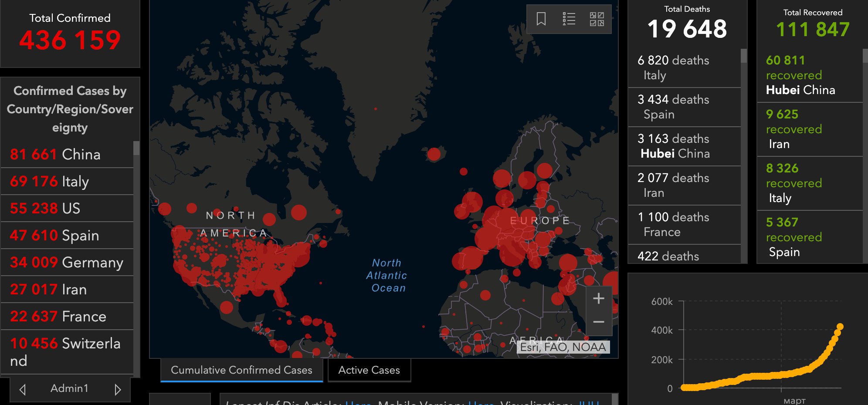
Task: Zoom in on the map with plus
Action: click(599, 298)
